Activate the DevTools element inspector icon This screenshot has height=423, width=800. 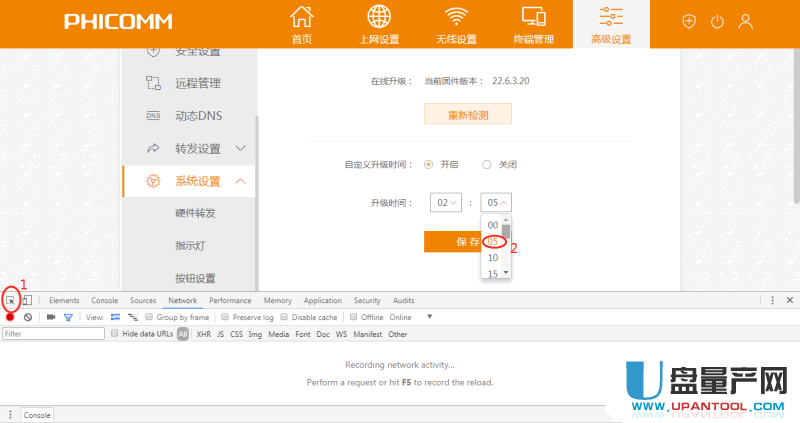(x=11, y=300)
